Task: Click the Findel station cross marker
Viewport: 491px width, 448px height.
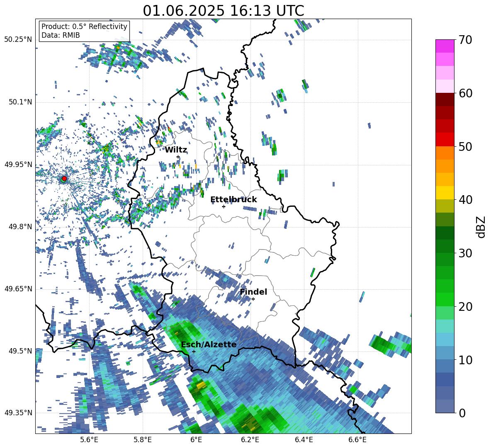Action: (x=253, y=299)
